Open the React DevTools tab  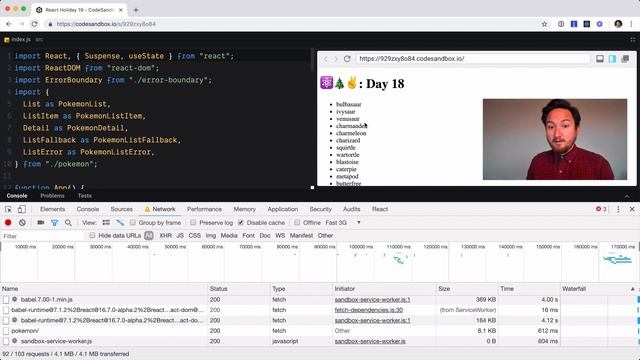(380, 209)
